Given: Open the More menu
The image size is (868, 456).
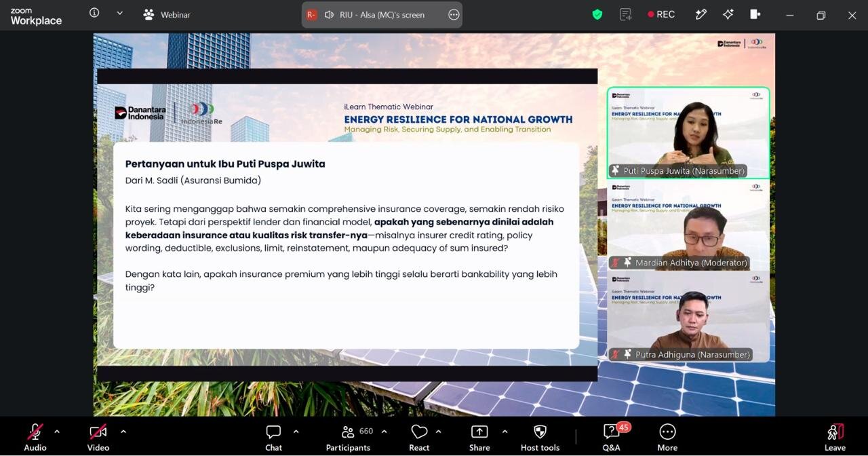Looking at the screenshot, I should pyautogui.click(x=667, y=437).
